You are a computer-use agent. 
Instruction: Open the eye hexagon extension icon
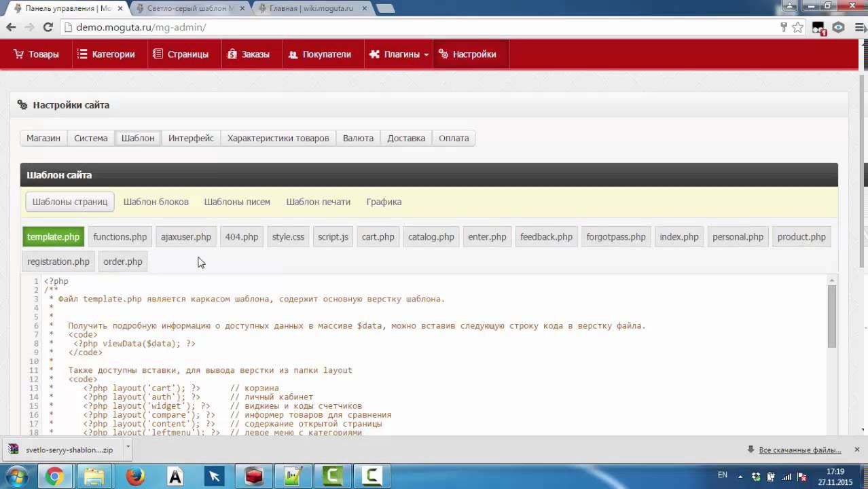pyautogui.click(x=839, y=28)
